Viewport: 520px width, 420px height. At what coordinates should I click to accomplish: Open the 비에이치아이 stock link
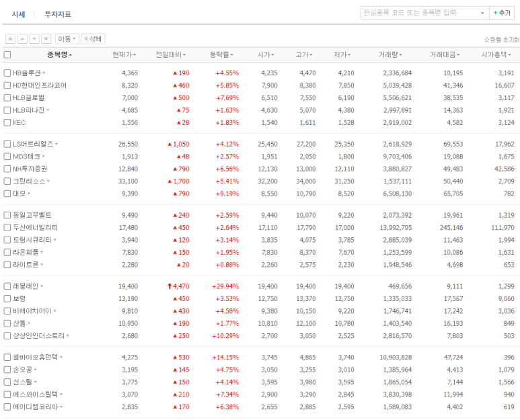click(x=32, y=311)
